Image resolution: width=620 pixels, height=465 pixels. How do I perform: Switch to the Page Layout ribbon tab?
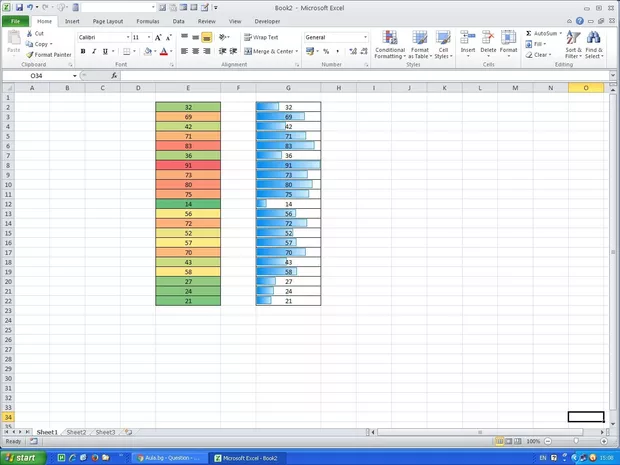(108, 21)
